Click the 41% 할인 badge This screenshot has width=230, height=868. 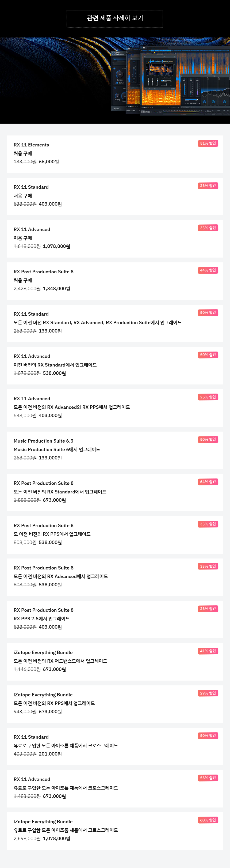[208, 651]
